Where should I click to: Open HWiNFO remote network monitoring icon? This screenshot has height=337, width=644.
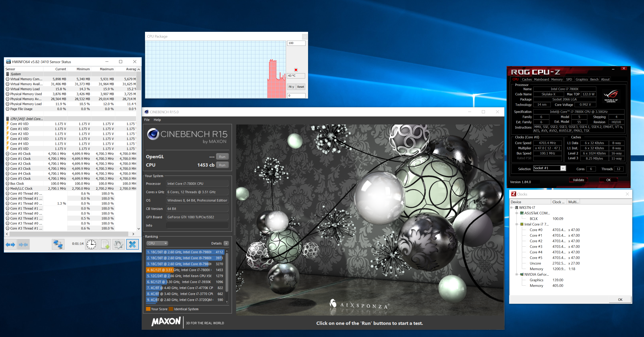(x=58, y=244)
